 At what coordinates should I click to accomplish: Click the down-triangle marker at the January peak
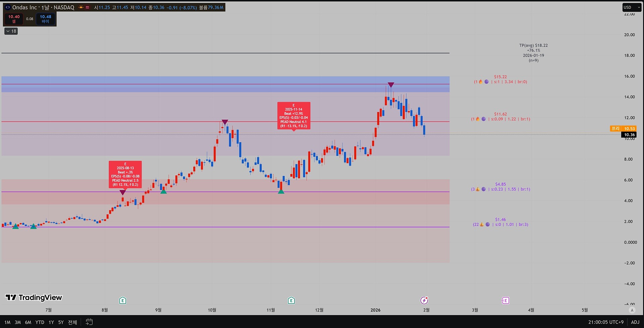click(x=391, y=85)
